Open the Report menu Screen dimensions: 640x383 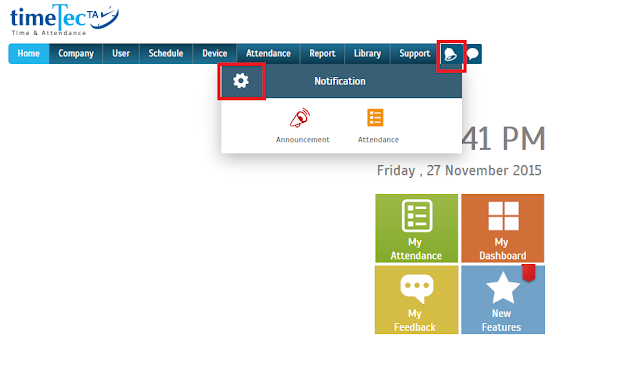click(322, 54)
